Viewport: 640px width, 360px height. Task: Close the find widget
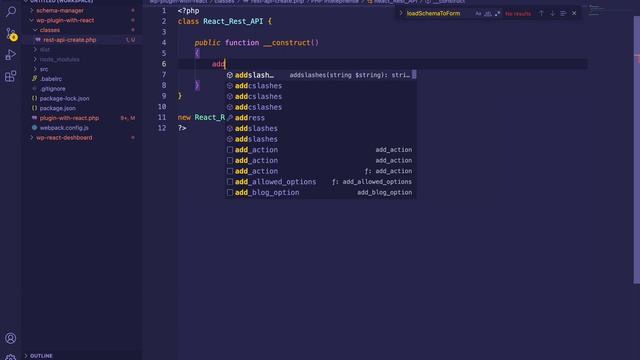[x=574, y=13]
